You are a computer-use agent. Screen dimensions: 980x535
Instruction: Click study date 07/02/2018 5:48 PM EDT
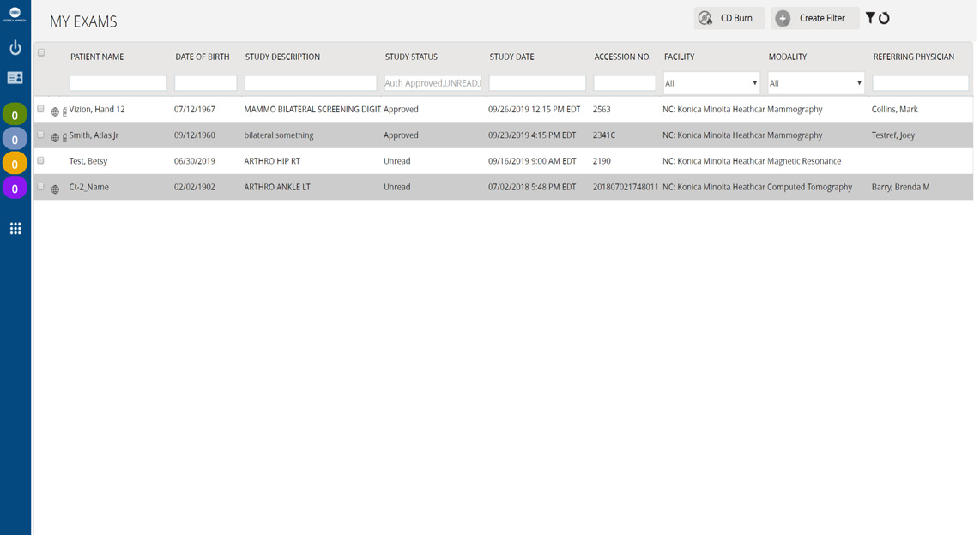(532, 187)
